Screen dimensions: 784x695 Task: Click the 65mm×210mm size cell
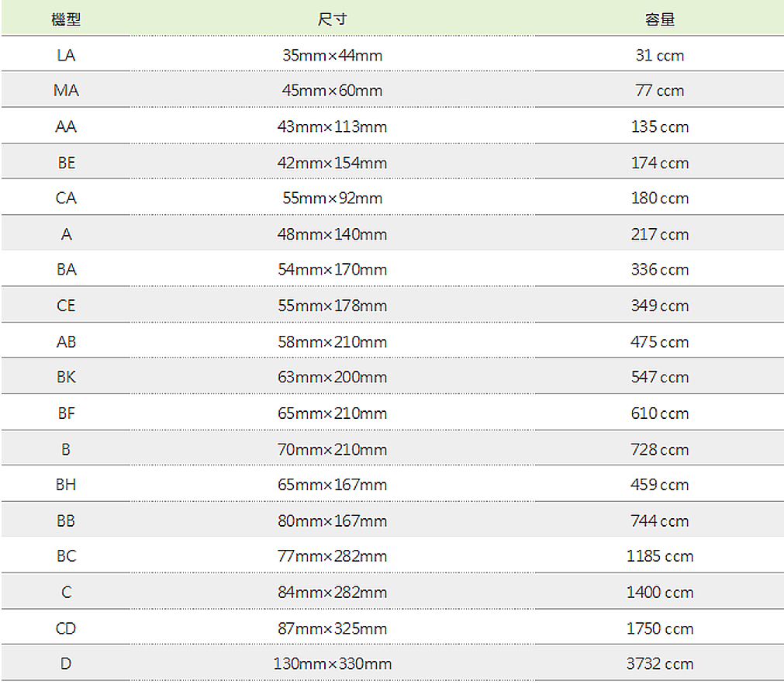click(332, 413)
